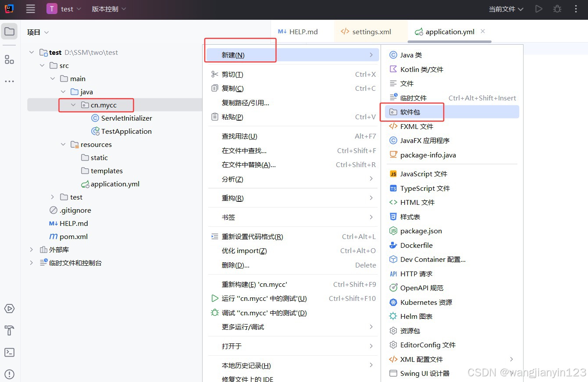Collapse the cn.mycc package node
This screenshot has width=588, height=382.
[x=73, y=105]
